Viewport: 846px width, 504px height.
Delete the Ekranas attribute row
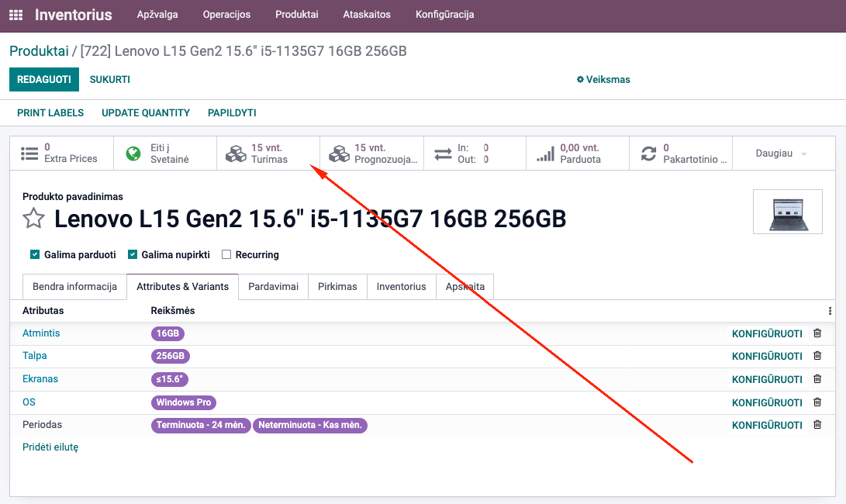[817, 379]
